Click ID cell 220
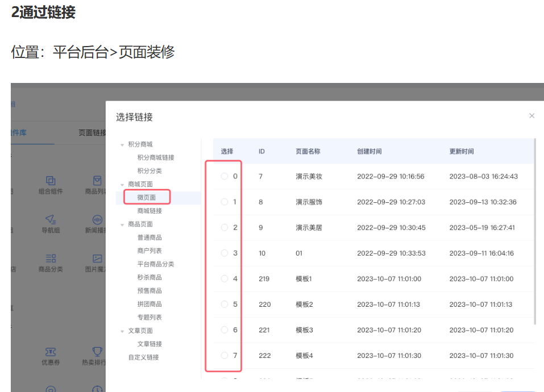The image size is (544, 392). 265,305
